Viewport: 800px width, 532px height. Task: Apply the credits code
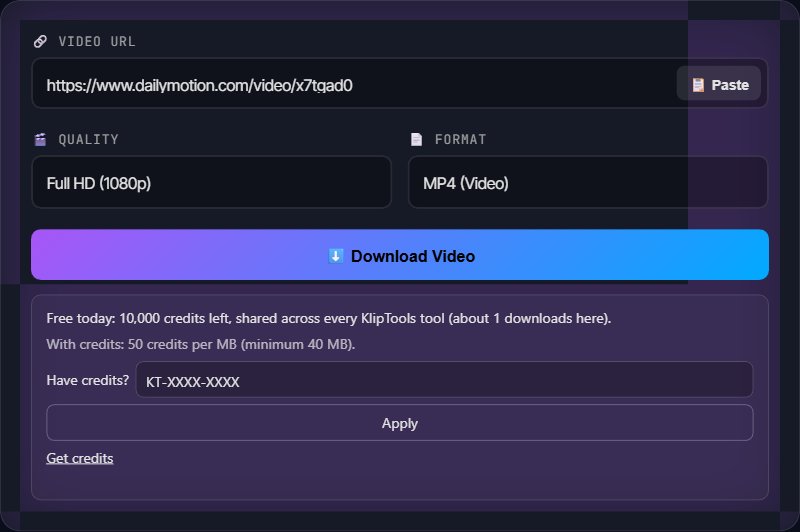[399, 423]
